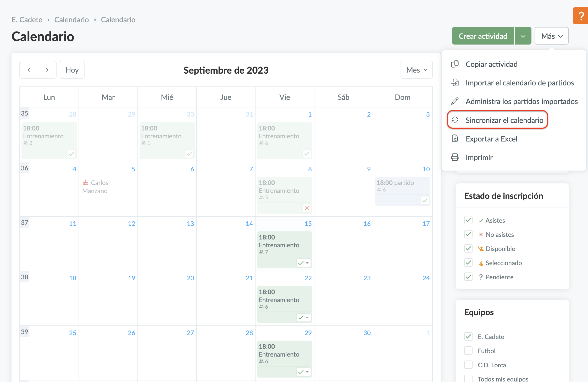The image size is (588, 382).
Task: Click the sync arrows icon
Action: pyautogui.click(x=455, y=120)
